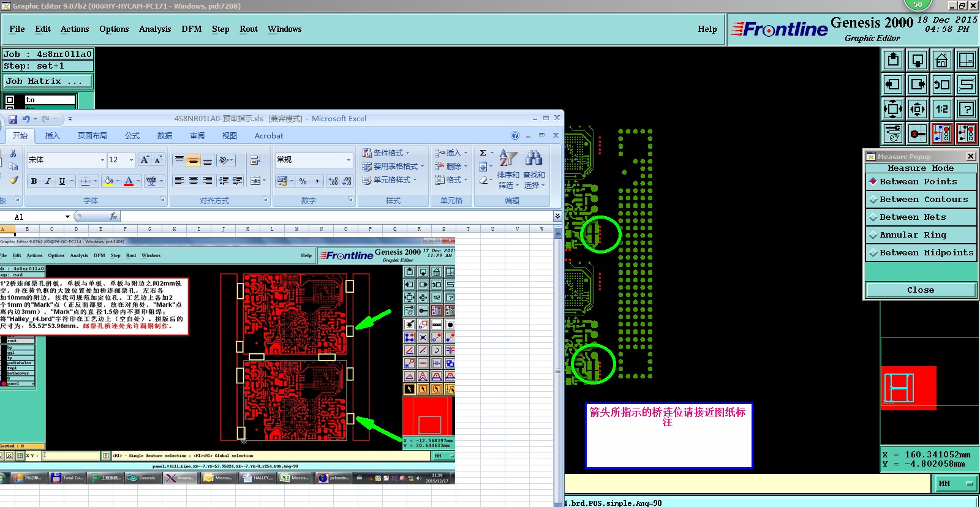
Task: Click the zoom out arrows icon
Action: click(918, 109)
